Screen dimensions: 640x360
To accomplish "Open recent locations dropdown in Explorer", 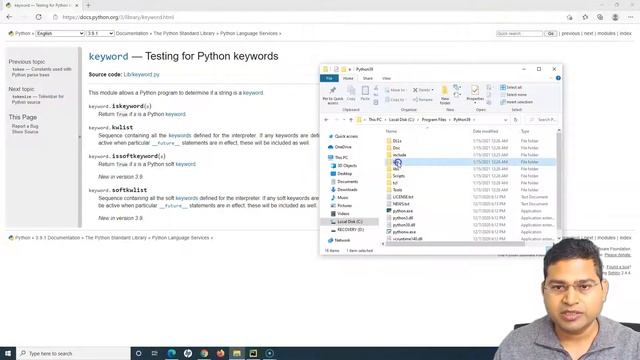I will (344, 120).
